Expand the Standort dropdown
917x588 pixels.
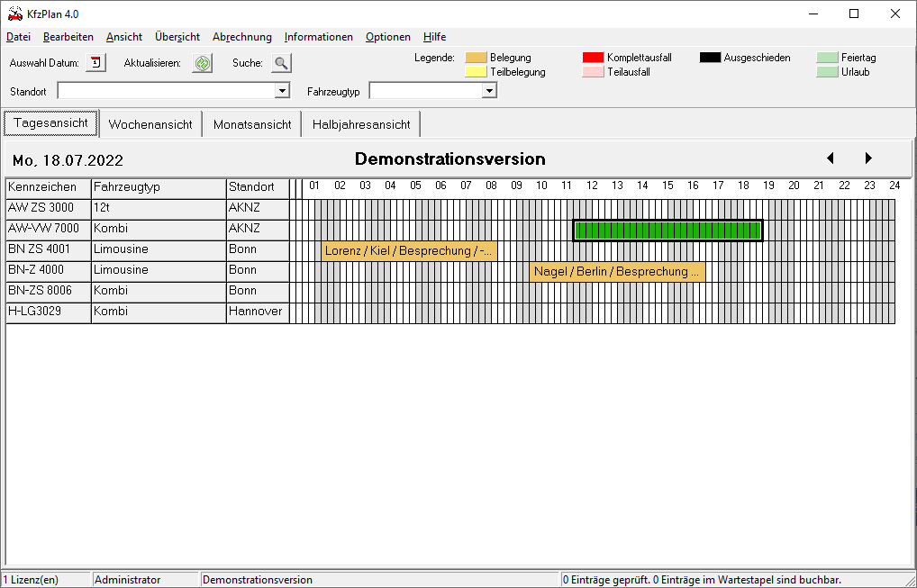tap(282, 91)
